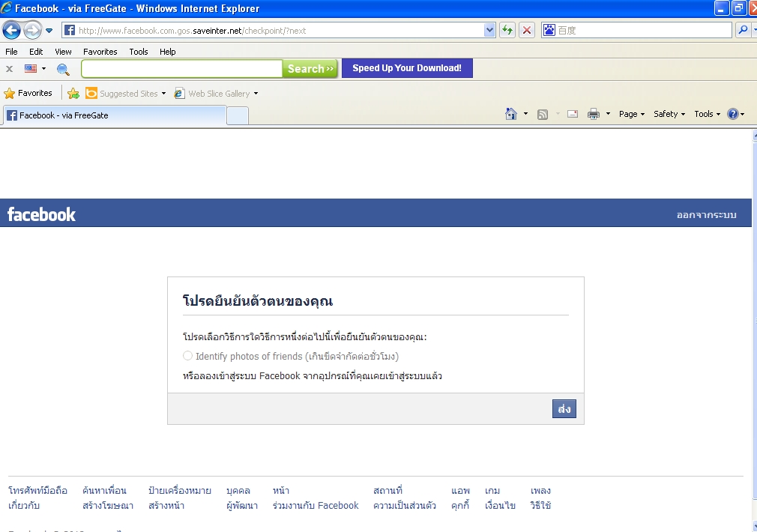The width and height of the screenshot is (757, 532).
Task: Click the โทรศัพท์มือถือ footer link
Action: coord(37,491)
